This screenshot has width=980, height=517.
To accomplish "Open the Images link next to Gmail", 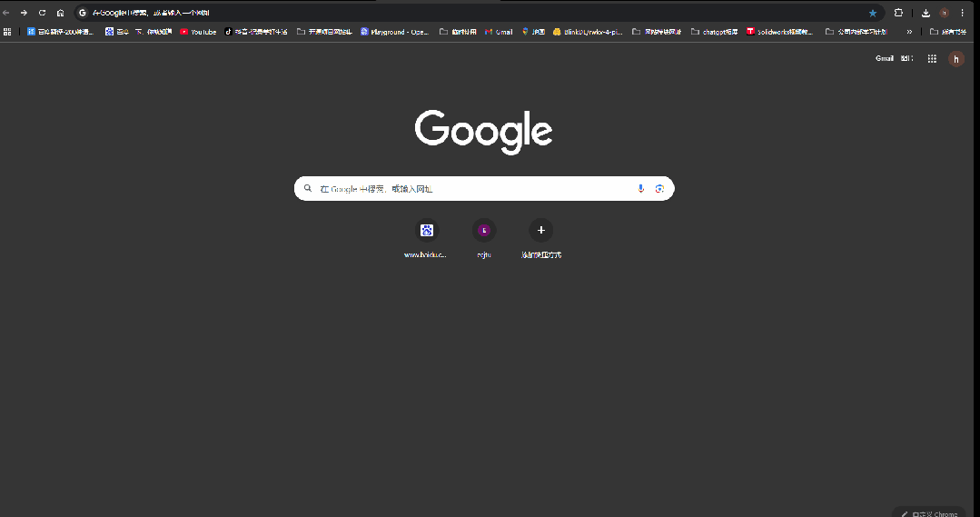I will coord(906,58).
